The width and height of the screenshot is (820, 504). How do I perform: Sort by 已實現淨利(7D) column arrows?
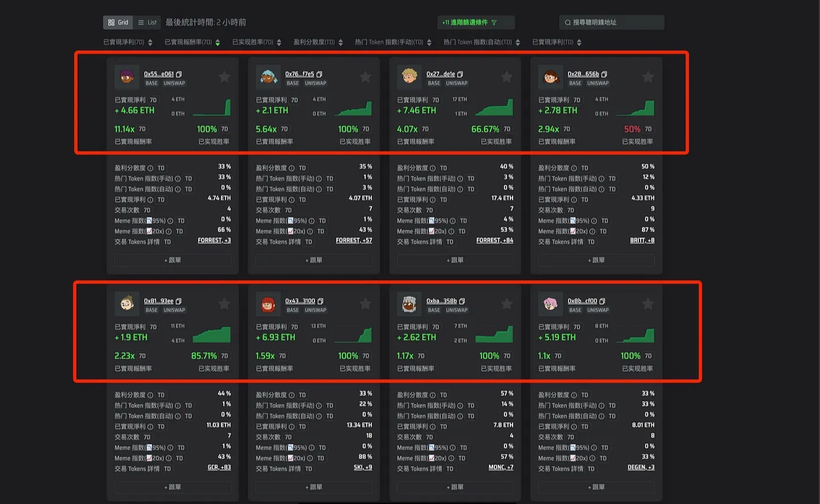click(x=150, y=42)
